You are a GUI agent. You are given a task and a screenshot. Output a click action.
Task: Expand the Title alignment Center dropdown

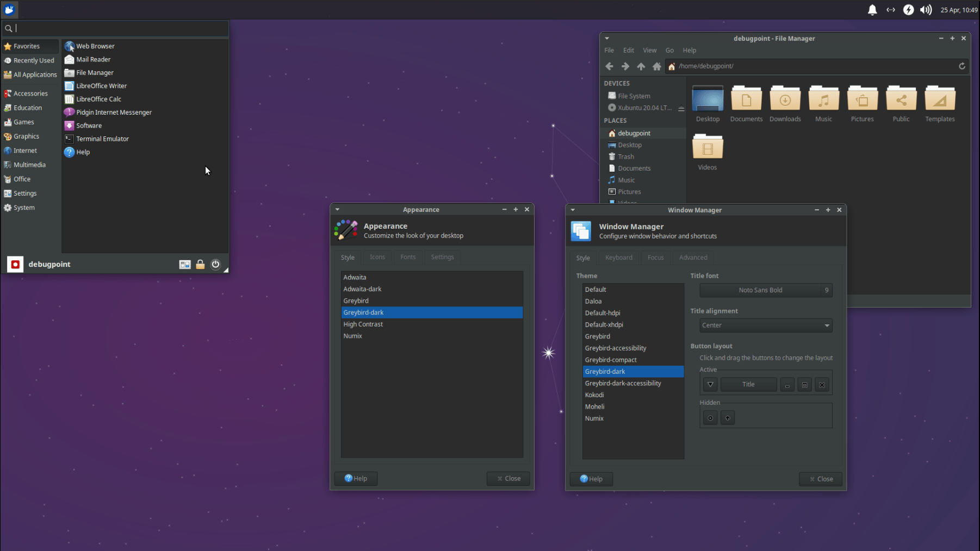click(x=766, y=325)
